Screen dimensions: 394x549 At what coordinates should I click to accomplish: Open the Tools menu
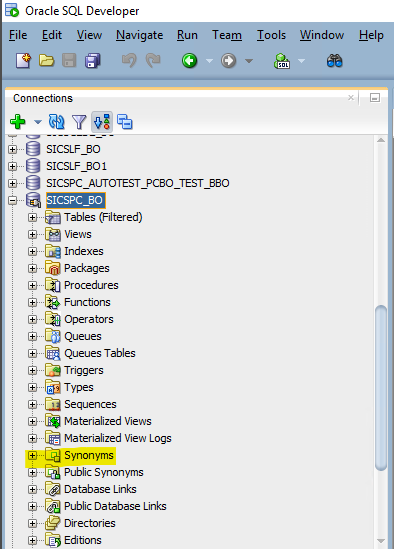(x=271, y=35)
